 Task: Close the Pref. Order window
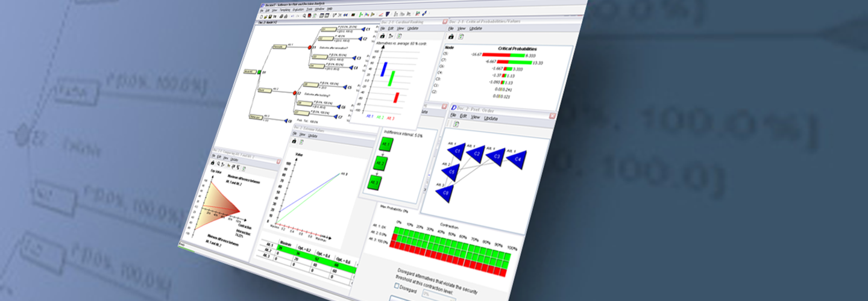(x=552, y=115)
